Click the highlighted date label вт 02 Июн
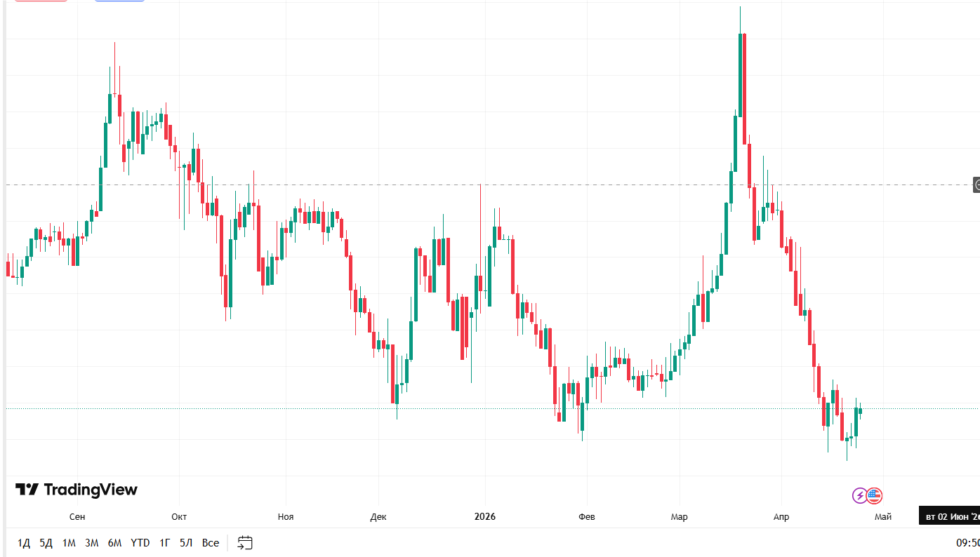The image size is (980, 557). 950,517
